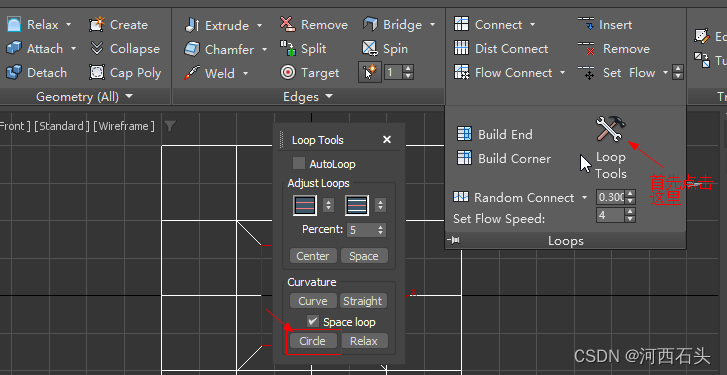
Task: Open the Connect dropdown arrow
Action: click(532, 24)
